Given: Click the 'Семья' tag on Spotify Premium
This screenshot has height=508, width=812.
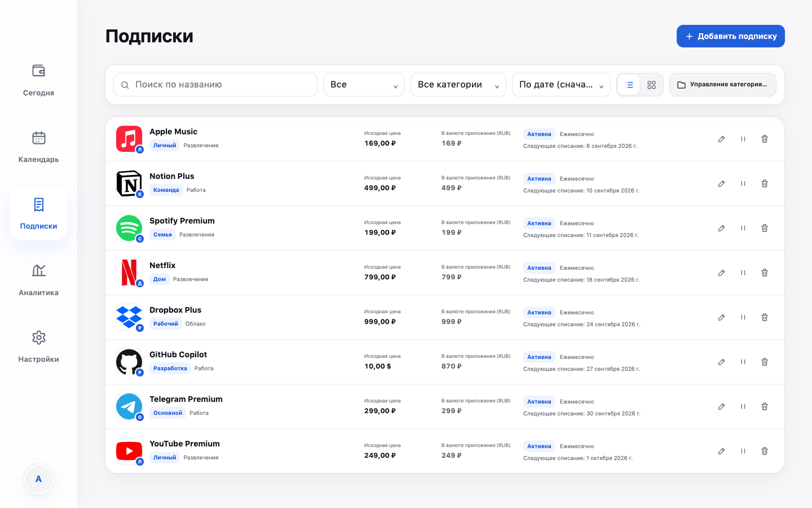Looking at the screenshot, I should (162, 235).
